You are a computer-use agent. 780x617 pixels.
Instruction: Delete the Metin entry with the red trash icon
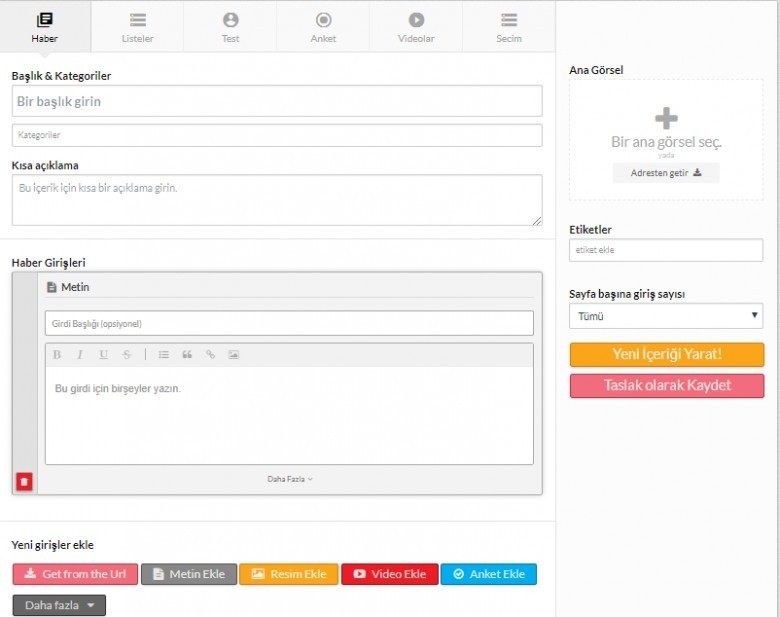(24, 482)
